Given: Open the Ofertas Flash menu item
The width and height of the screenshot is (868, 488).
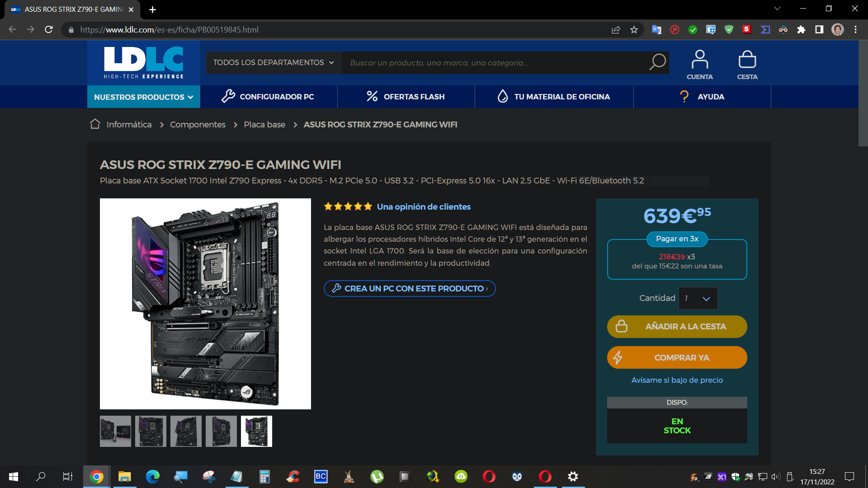Looking at the screenshot, I should (x=406, y=97).
